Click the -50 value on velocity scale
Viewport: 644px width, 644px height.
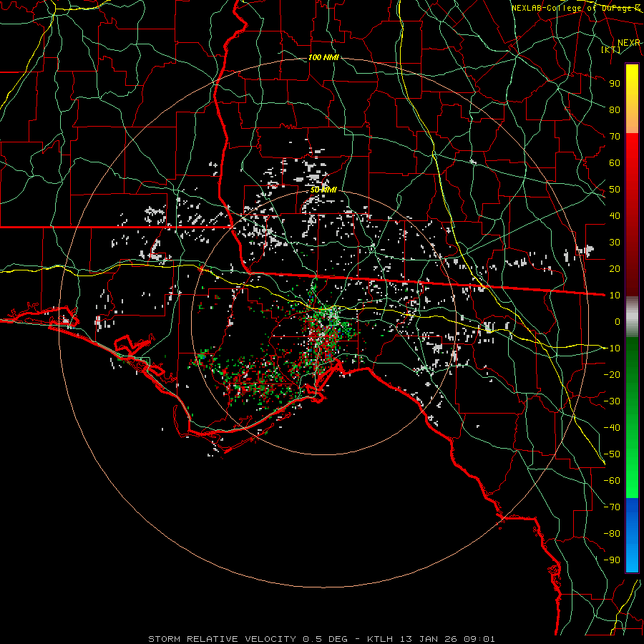tap(612, 454)
